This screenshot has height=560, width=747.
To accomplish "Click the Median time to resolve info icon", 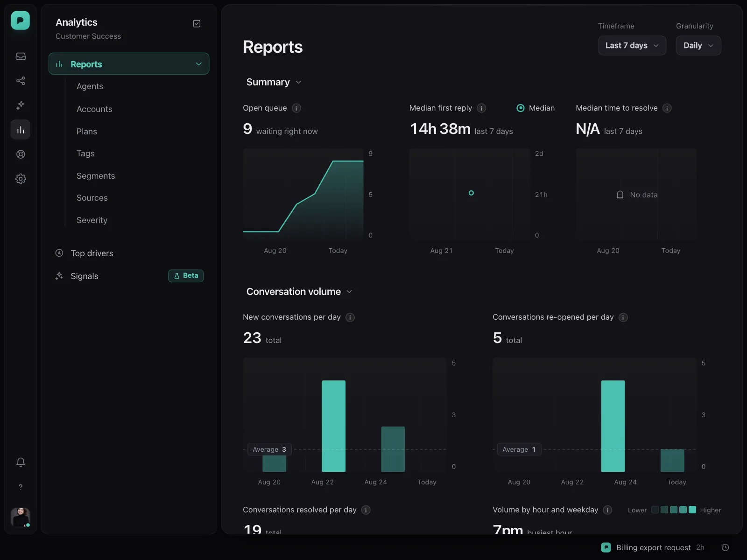I will (x=667, y=108).
